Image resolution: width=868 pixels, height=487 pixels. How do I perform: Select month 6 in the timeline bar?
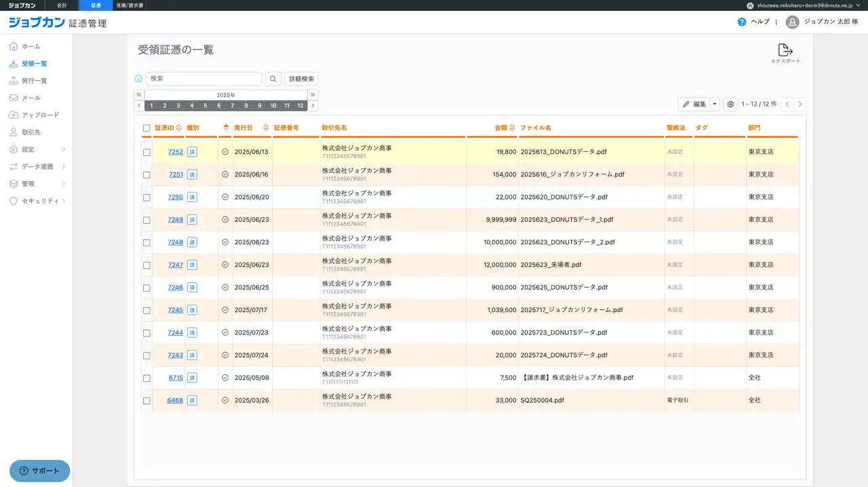pos(218,106)
